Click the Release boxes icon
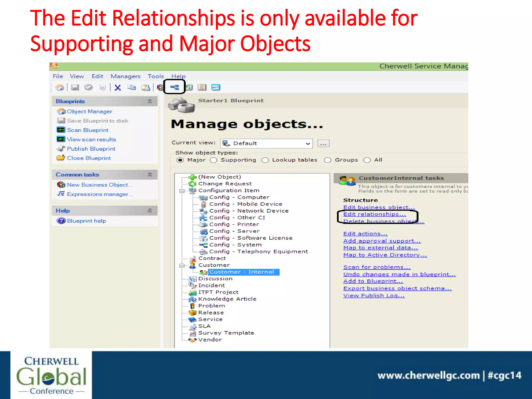Screen dimensions: 532x399 192,313
